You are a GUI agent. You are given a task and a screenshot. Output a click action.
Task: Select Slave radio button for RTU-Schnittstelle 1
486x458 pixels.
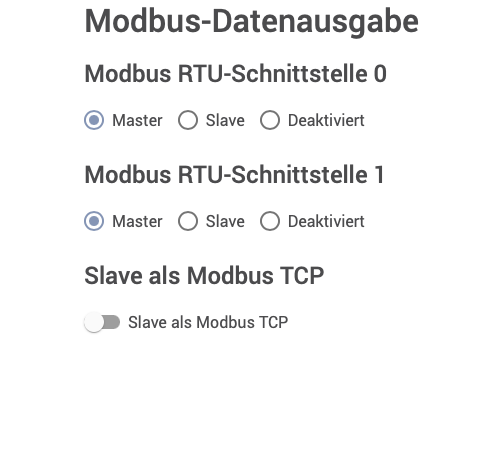[188, 221]
